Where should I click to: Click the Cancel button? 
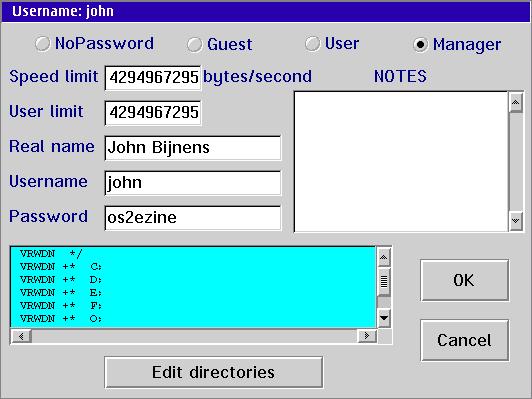coord(464,340)
